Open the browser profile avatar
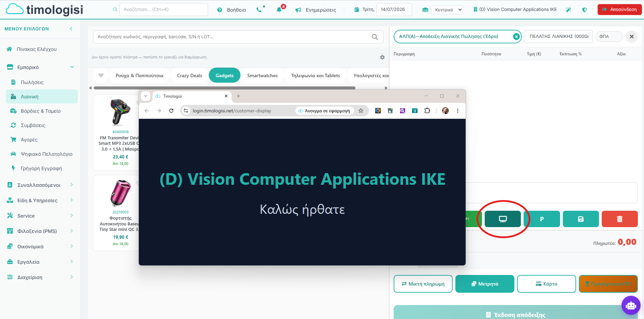Image resolution: width=644 pixels, height=319 pixels. click(x=445, y=111)
